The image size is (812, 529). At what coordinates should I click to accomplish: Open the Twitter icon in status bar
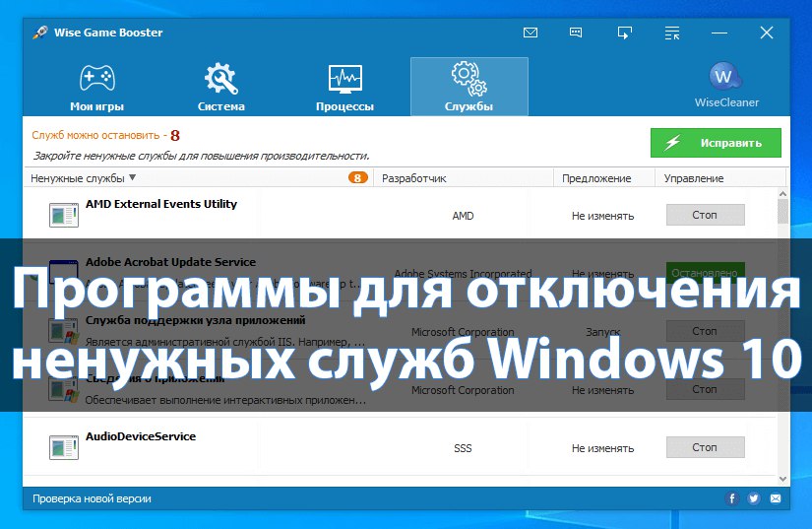pyautogui.click(x=754, y=498)
